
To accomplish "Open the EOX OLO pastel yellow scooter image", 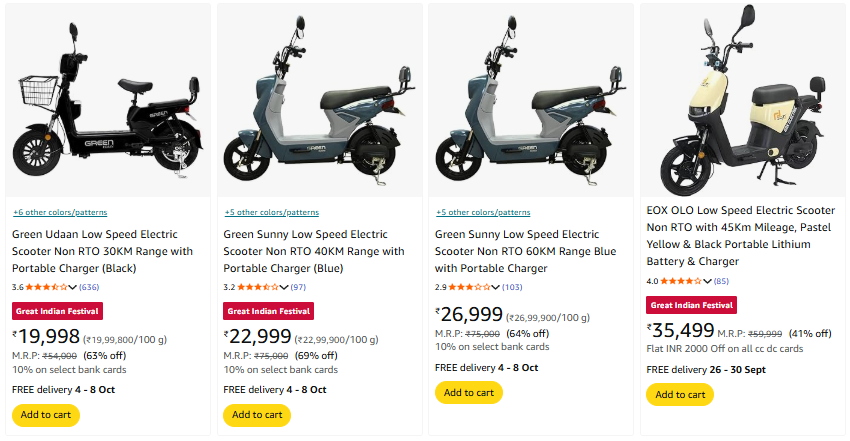I will [741, 100].
